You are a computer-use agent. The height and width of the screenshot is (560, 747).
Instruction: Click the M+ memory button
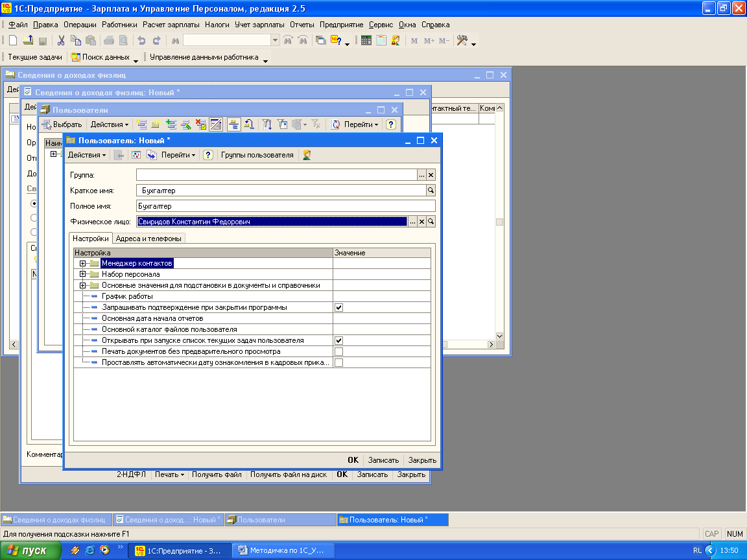429,40
